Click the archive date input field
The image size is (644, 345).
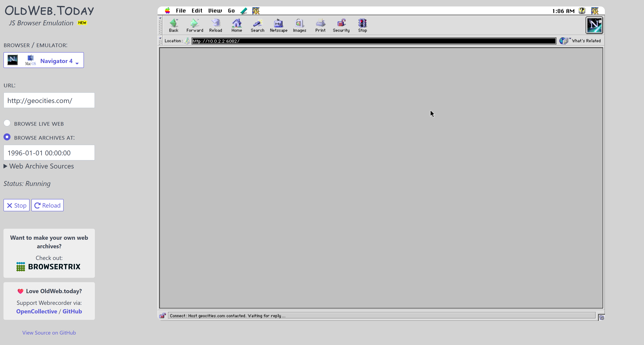[x=49, y=153]
